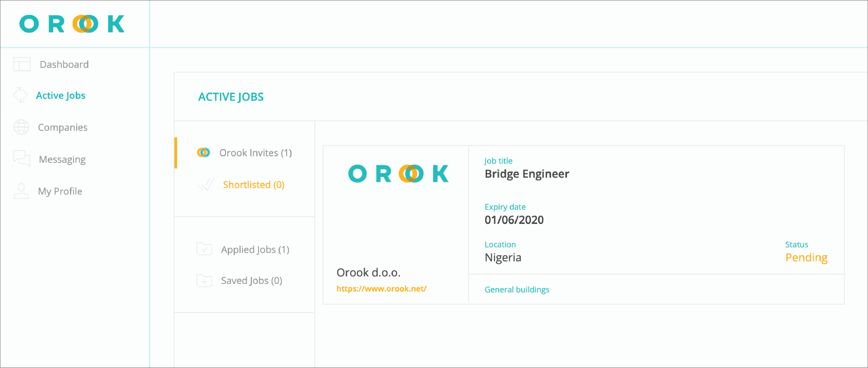Show the Applied Jobs (1) list
868x368 pixels.
[255, 250]
